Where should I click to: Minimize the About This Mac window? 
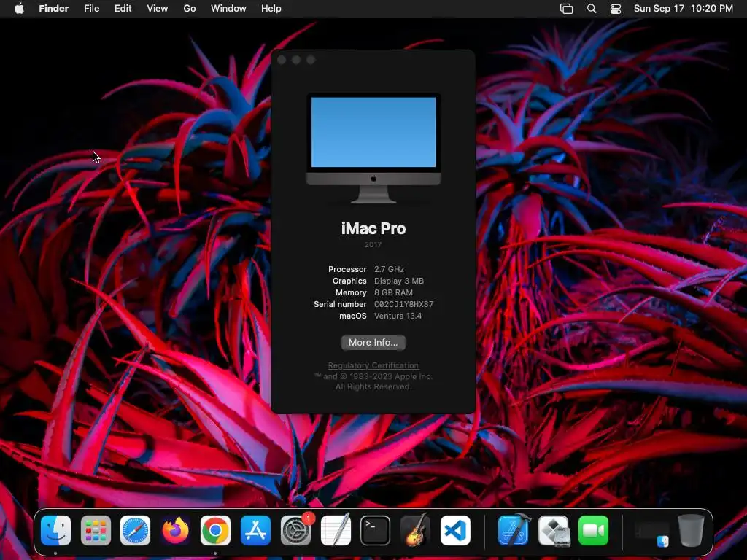click(x=296, y=60)
